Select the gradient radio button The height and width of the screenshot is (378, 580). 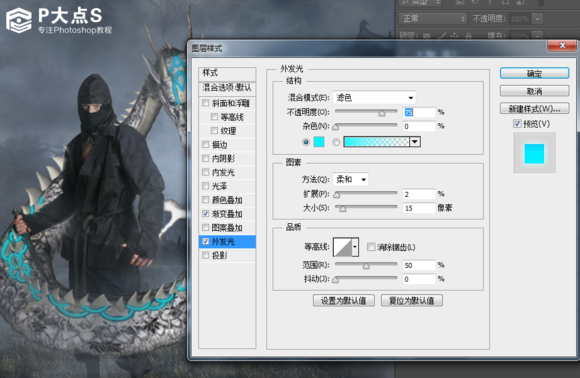tap(336, 142)
